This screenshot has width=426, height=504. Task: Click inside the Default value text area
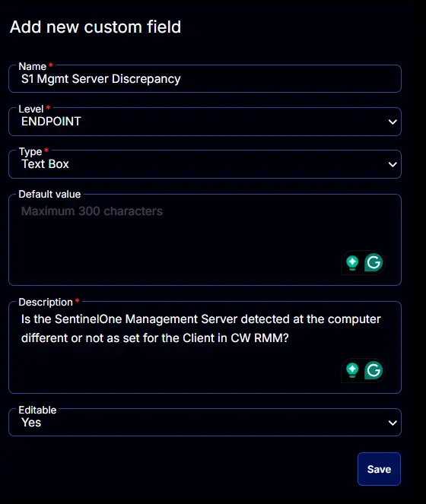coord(205,239)
